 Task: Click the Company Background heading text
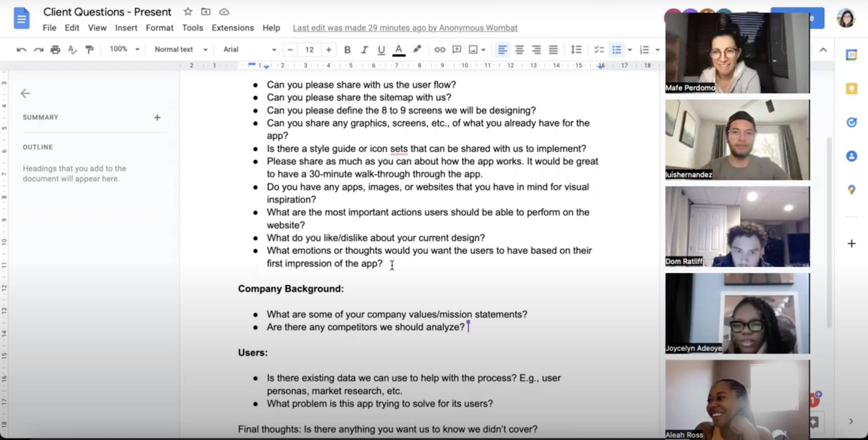coord(291,289)
